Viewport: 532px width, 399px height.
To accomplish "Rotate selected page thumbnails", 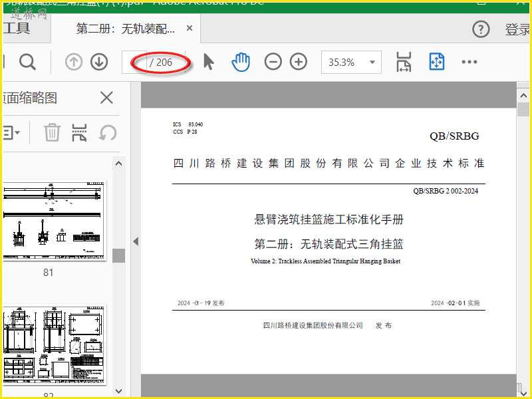I will (x=108, y=132).
